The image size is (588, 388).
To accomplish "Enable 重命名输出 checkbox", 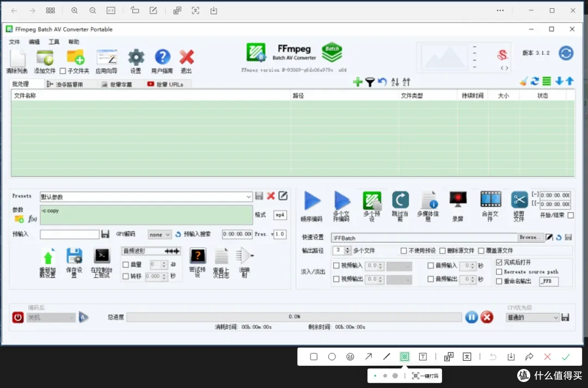I will 499,281.
